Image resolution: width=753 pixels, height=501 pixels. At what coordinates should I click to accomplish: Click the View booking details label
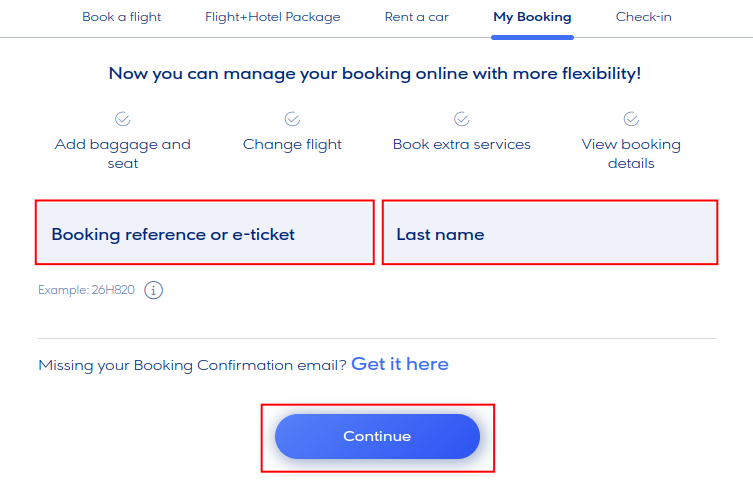(x=631, y=153)
